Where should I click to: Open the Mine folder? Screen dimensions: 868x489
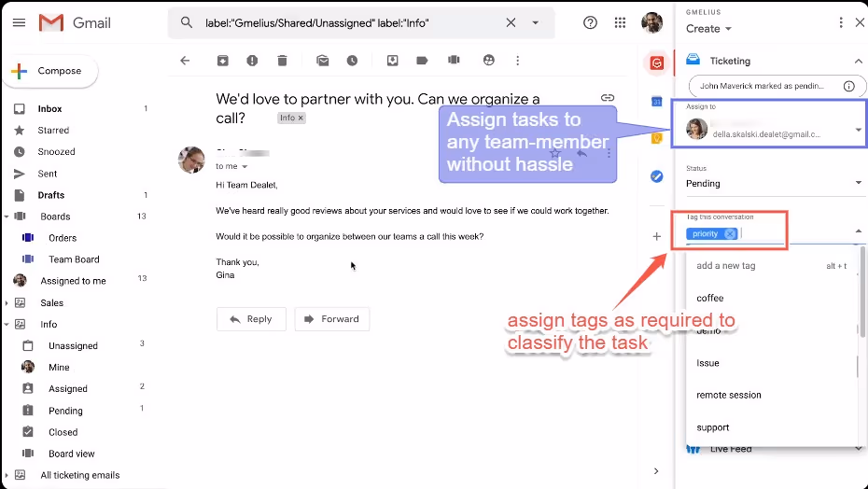[x=59, y=367]
